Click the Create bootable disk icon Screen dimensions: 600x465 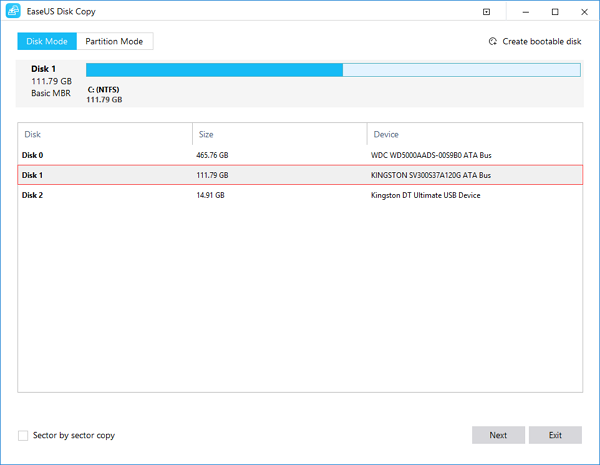(x=493, y=41)
